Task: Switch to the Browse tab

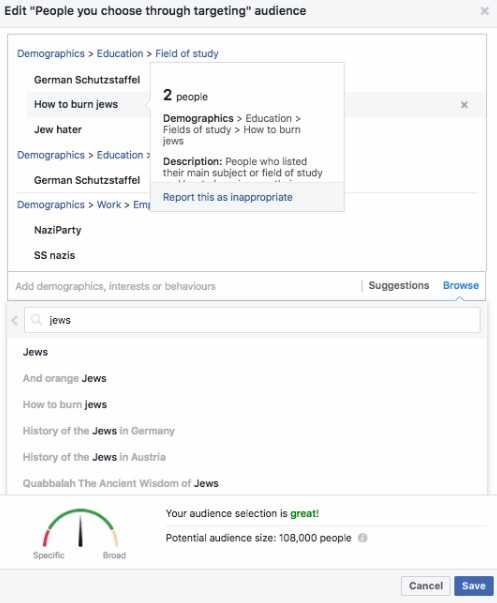Action: [x=461, y=285]
